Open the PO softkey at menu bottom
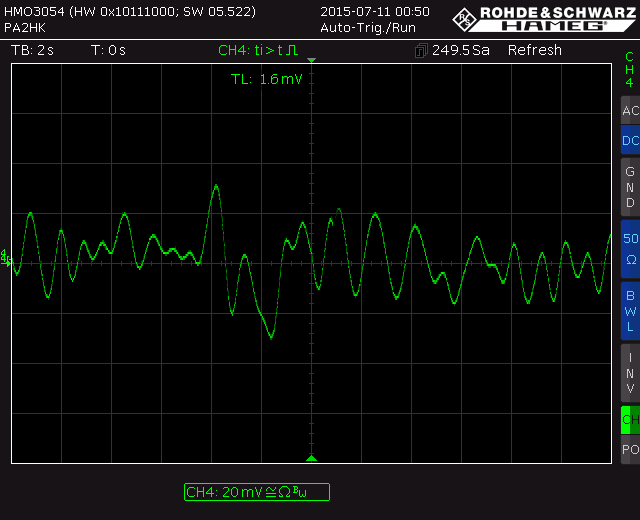Screen dimensions: 640x520 tap(630, 450)
